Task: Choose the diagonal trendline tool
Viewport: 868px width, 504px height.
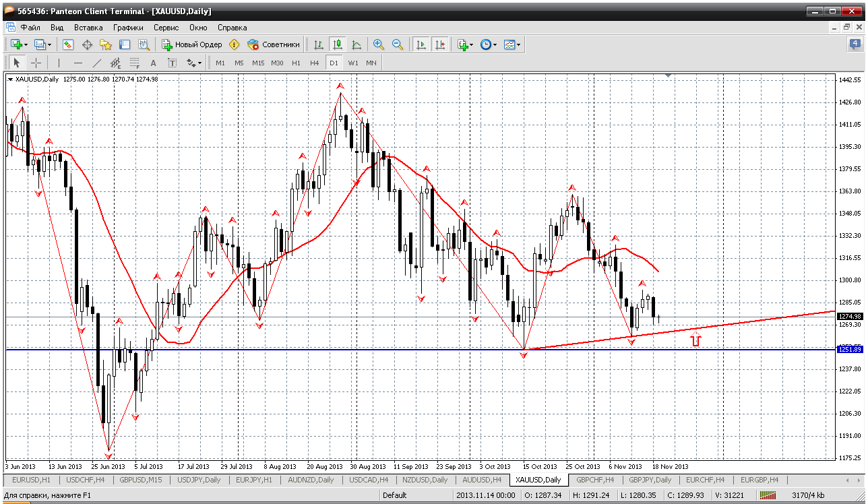Action: (x=96, y=63)
